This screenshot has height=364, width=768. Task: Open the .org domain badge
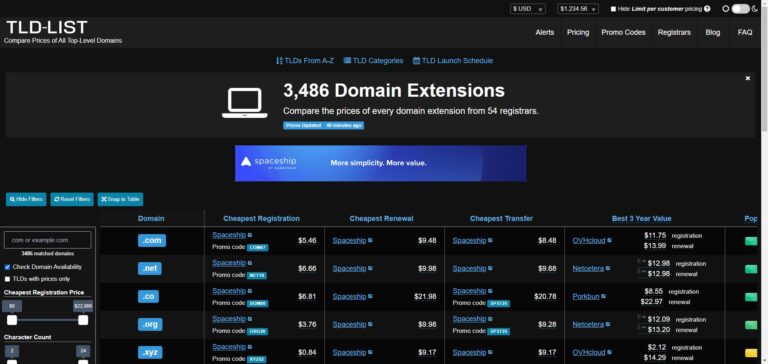(x=150, y=324)
